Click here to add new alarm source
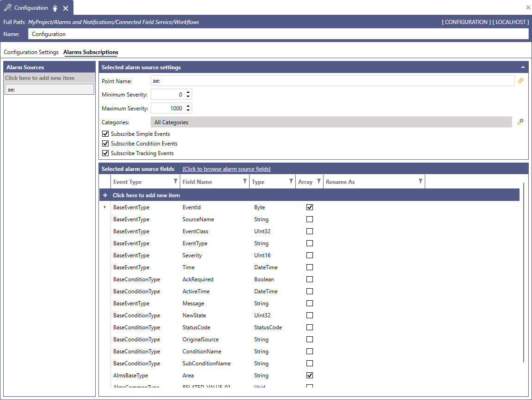 (x=49, y=78)
